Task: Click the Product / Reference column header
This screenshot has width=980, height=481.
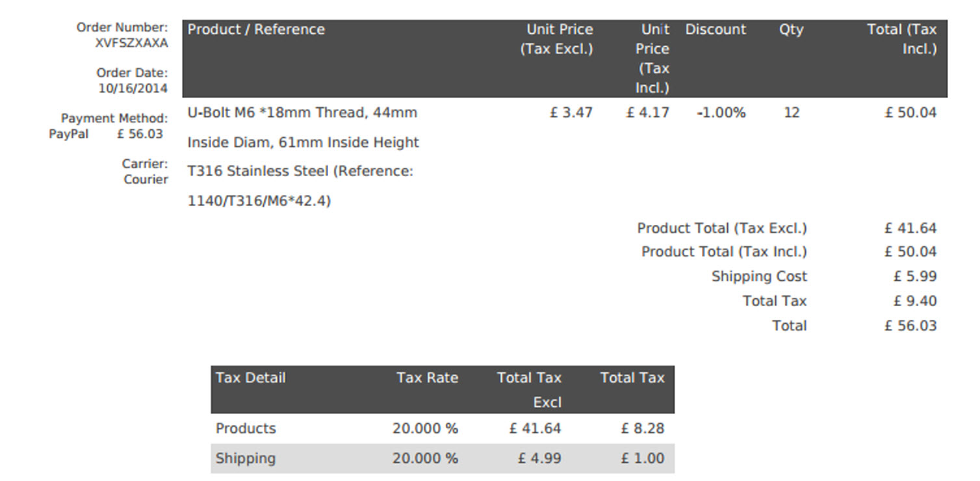Action: coord(256,30)
